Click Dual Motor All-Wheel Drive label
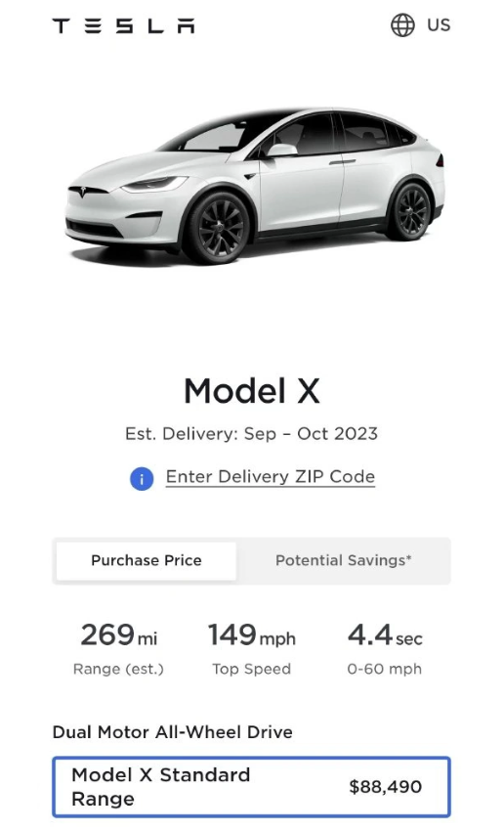 pos(173,732)
